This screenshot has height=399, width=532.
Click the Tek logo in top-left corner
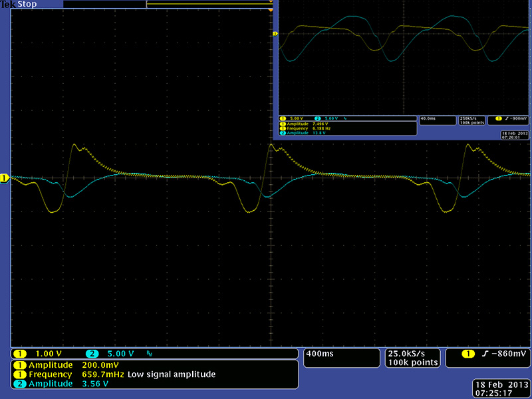7,4
